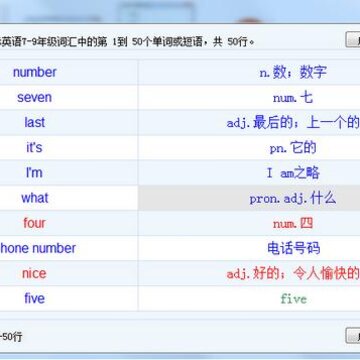Click the word "last"
Screen dimensions: 360x360
(35, 122)
